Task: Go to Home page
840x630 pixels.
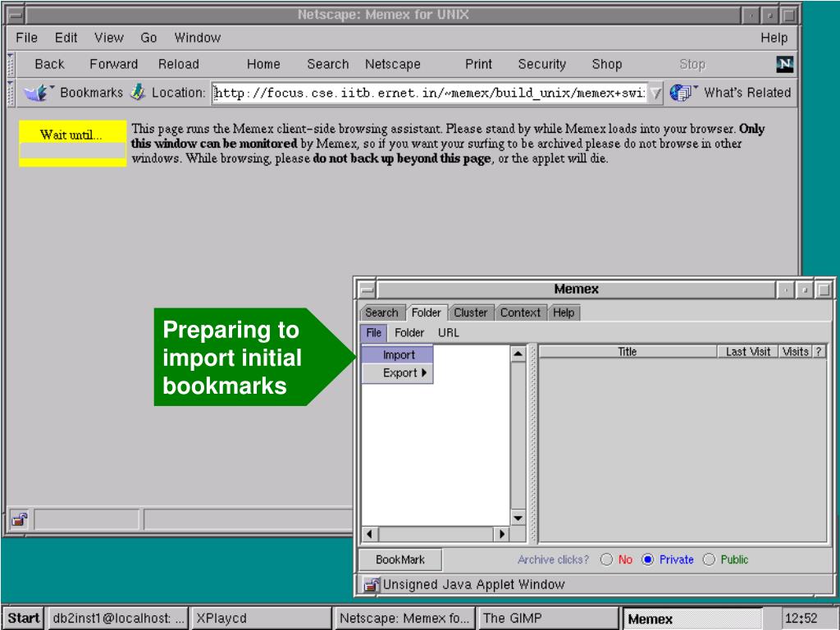Action: click(263, 64)
